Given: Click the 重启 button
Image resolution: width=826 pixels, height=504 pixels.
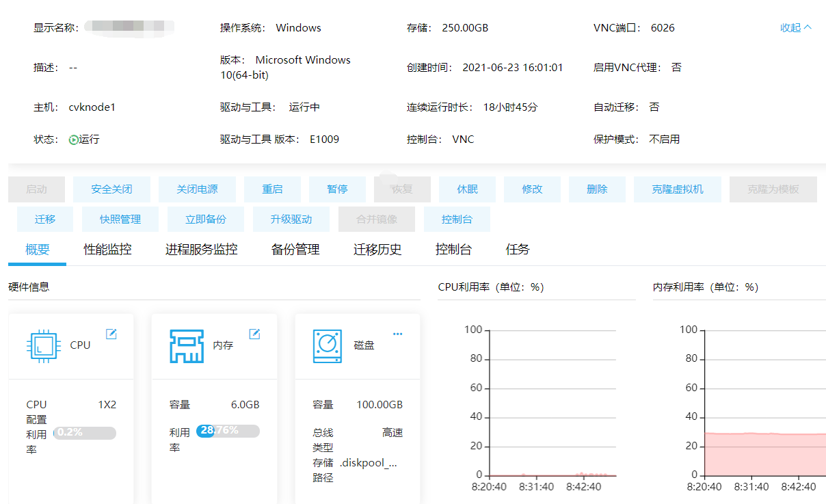Looking at the screenshot, I should pyautogui.click(x=272, y=189).
